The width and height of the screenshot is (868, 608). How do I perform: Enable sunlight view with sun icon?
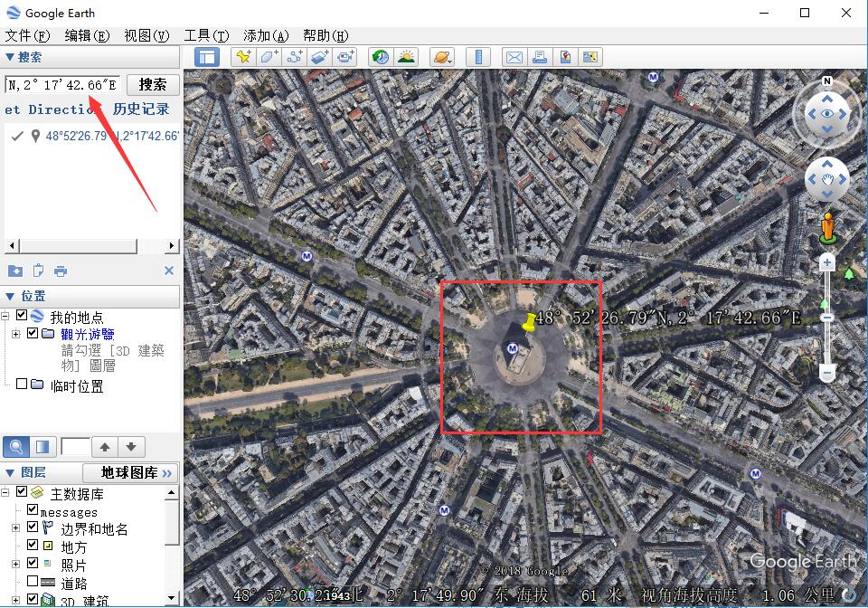click(x=407, y=57)
